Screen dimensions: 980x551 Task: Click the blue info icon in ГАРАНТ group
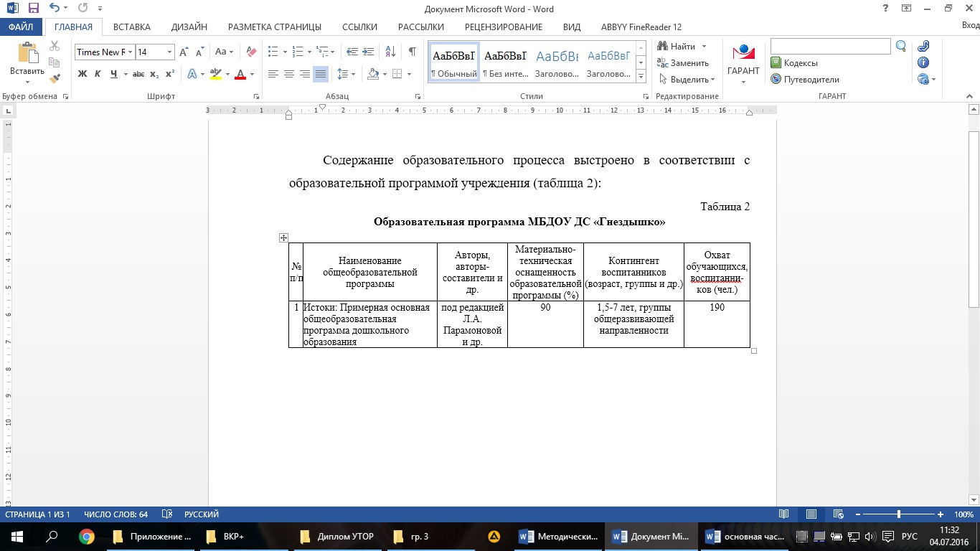point(923,62)
